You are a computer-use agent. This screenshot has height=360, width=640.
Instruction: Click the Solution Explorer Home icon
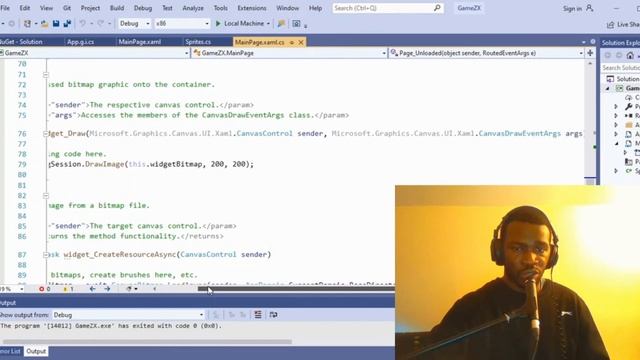(630, 55)
